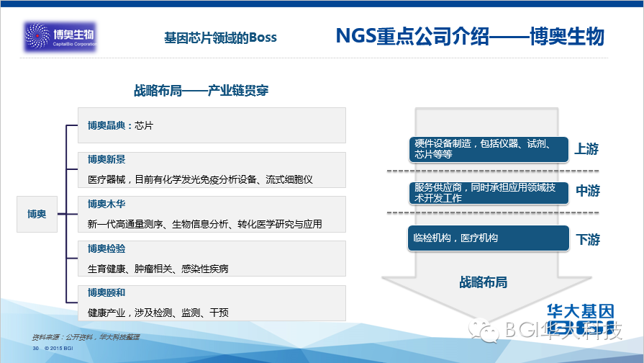Click the 博奥颐和 heading

(x=106, y=292)
